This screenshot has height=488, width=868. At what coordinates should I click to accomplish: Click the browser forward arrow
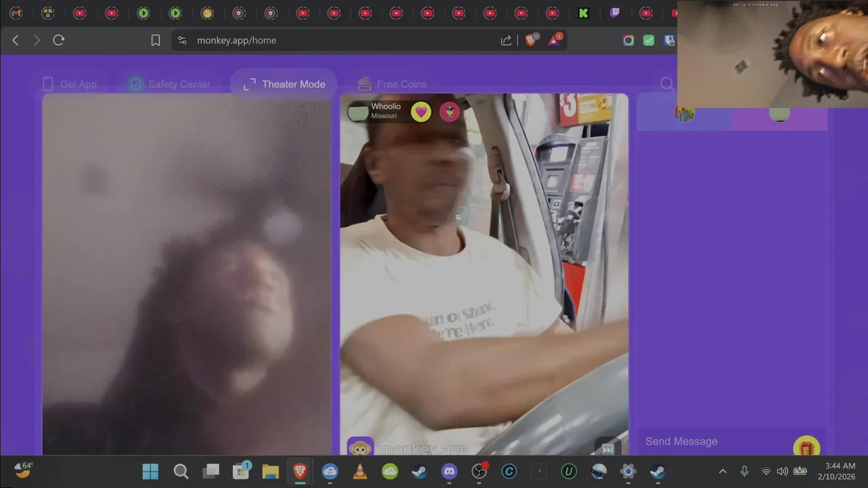37,40
